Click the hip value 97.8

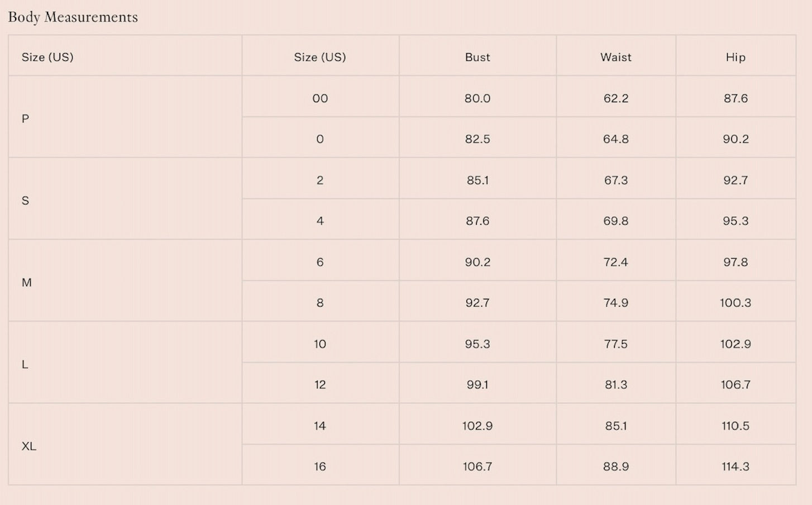tap(735, 262)
